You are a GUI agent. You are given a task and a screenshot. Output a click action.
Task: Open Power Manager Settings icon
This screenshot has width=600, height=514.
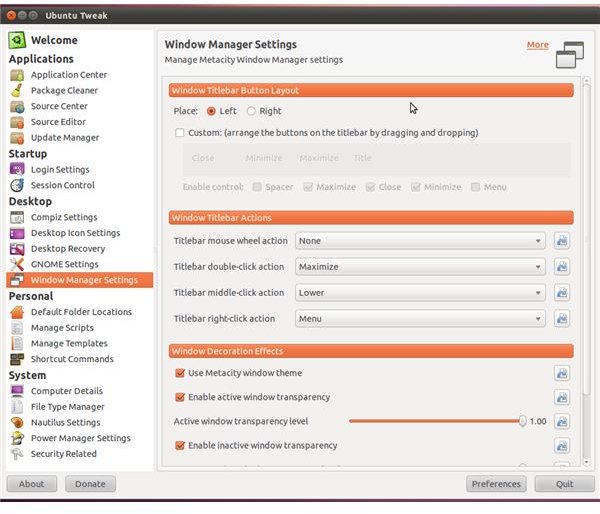coord(17,438)
